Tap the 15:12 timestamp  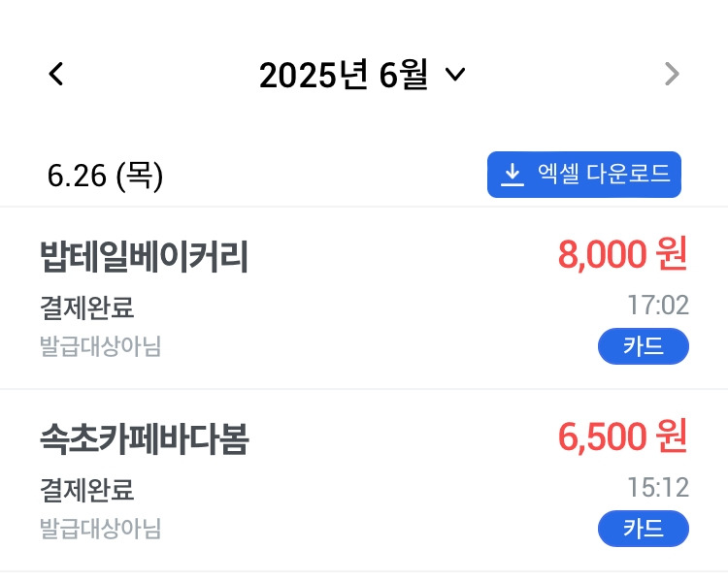657,487
